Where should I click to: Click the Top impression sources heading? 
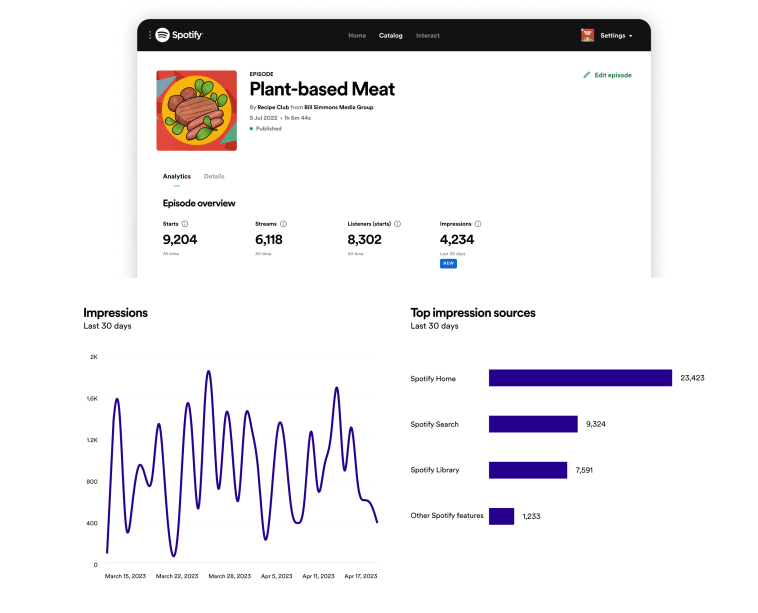pos(473,313)
